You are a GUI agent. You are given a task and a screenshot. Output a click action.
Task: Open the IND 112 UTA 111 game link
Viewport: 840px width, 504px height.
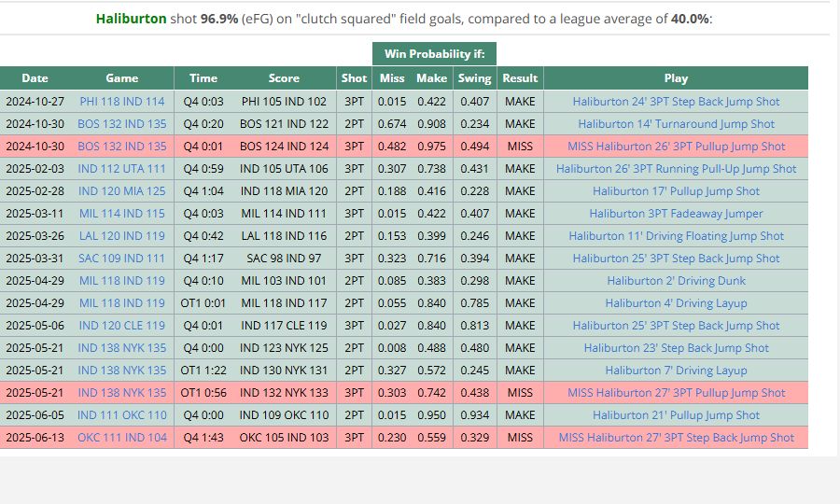click(122, 169)
